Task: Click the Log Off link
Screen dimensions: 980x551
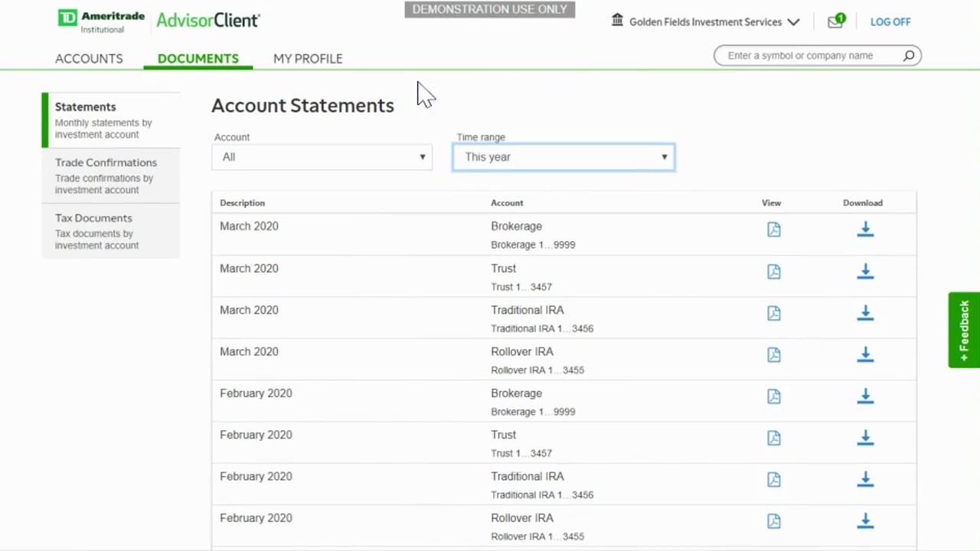Action: (x=890, y=22)
